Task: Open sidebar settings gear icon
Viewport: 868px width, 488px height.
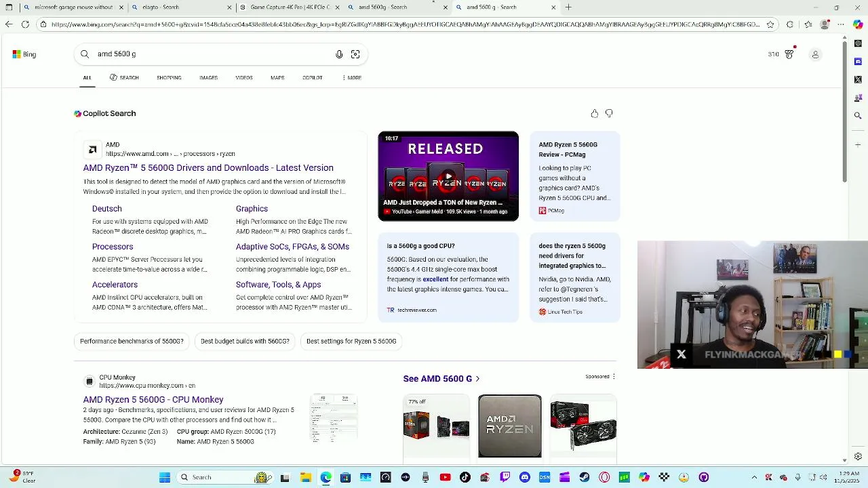Action: (x=858, y=457)
